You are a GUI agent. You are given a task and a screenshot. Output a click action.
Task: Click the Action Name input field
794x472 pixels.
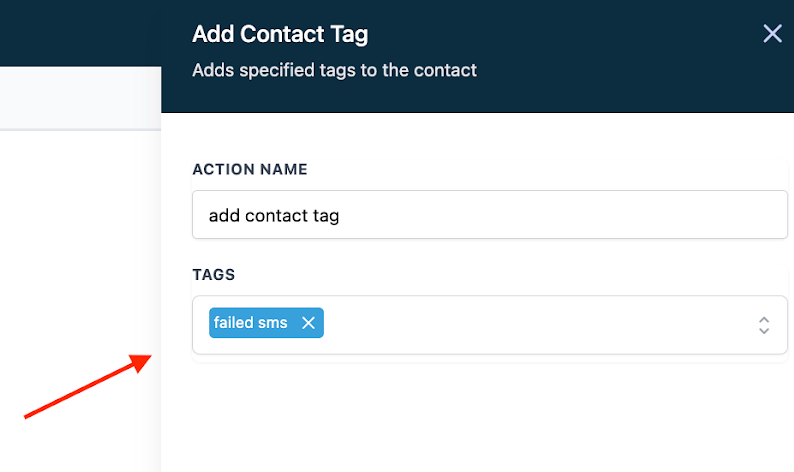tap(490, 215)
